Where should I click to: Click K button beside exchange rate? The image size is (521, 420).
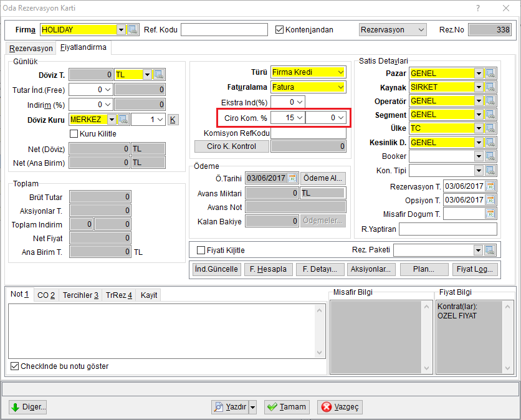tap(173, 119)
